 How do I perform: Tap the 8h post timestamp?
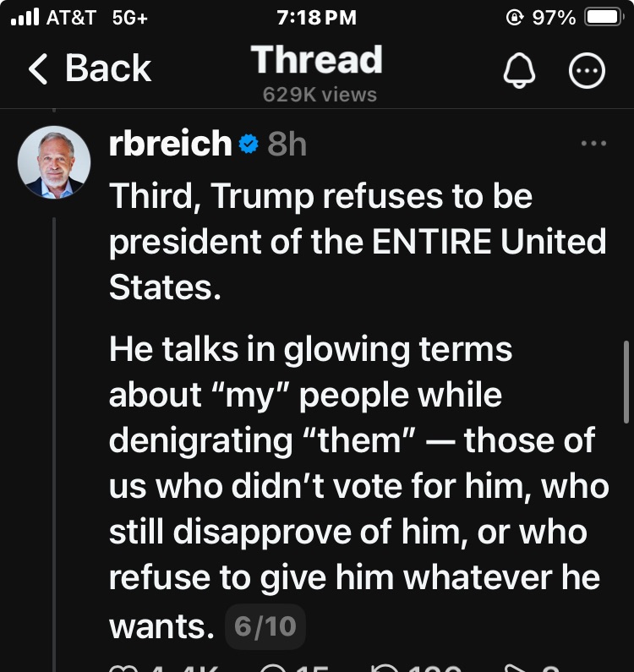coord(287,145)
